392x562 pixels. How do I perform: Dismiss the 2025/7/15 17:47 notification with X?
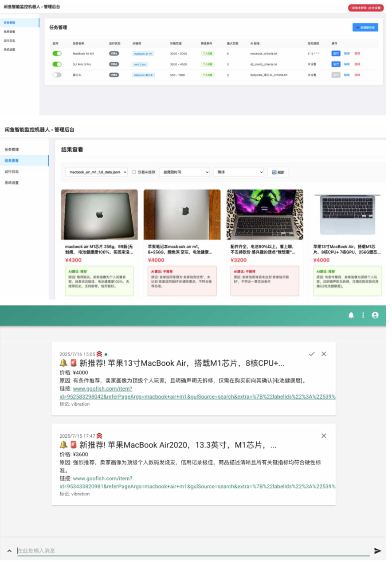point(324,435)
